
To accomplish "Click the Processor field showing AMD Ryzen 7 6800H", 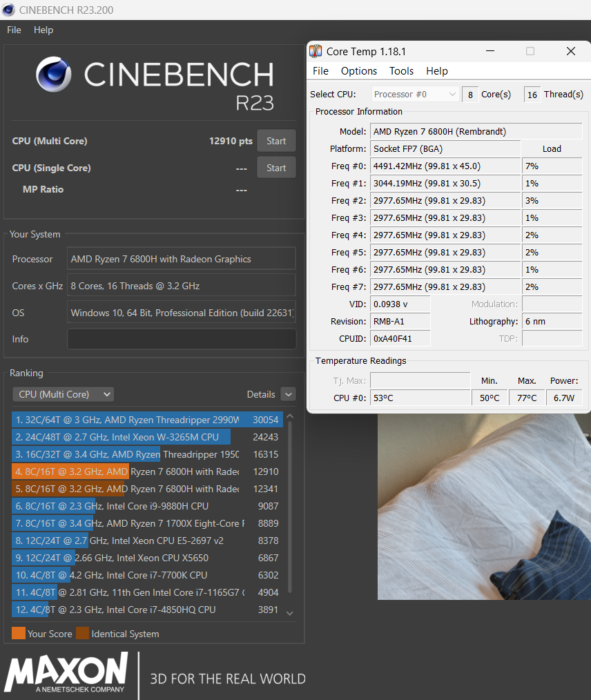I will (x=181, y=259).
